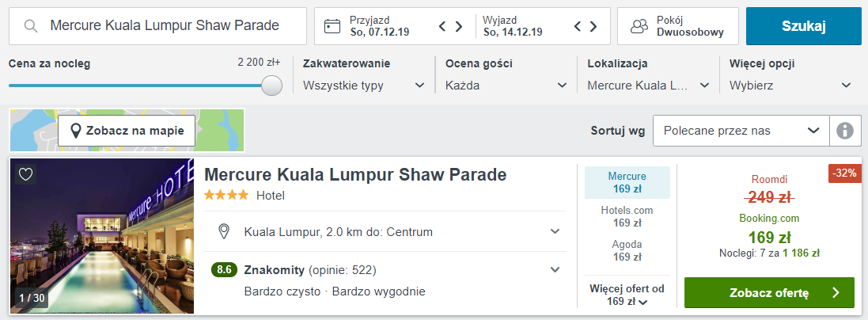Expand the Znakomity reviews section

555,269
